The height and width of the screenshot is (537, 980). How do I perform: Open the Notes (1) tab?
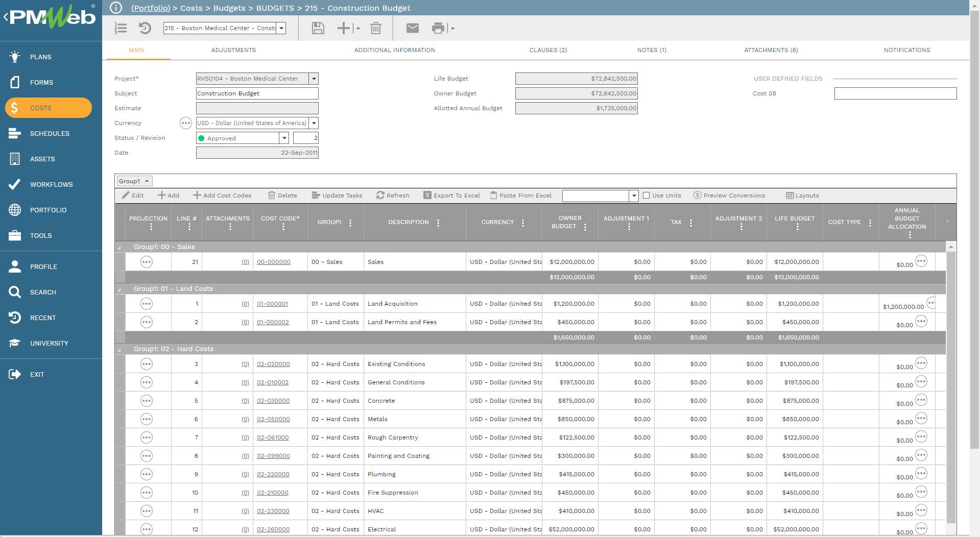coord(652,50)
